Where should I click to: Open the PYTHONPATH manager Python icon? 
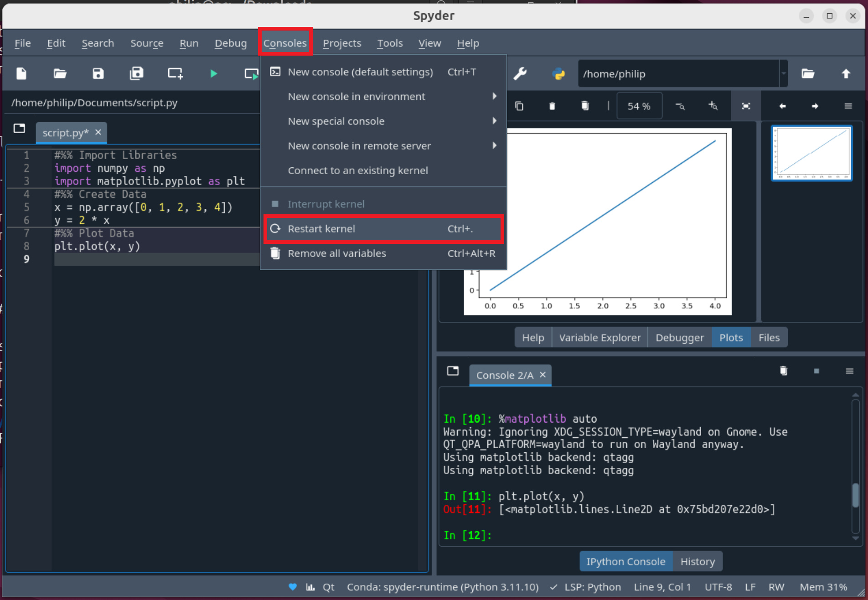pos(558,73)
